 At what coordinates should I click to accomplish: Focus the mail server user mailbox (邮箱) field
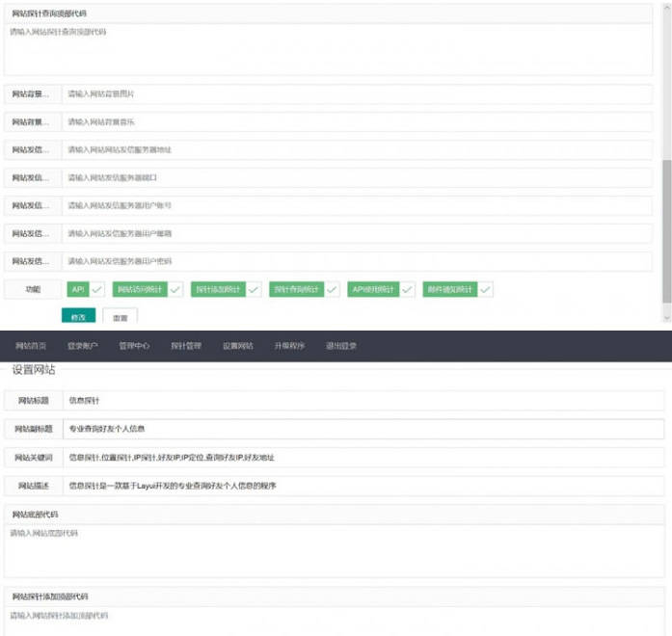[358, 233]
